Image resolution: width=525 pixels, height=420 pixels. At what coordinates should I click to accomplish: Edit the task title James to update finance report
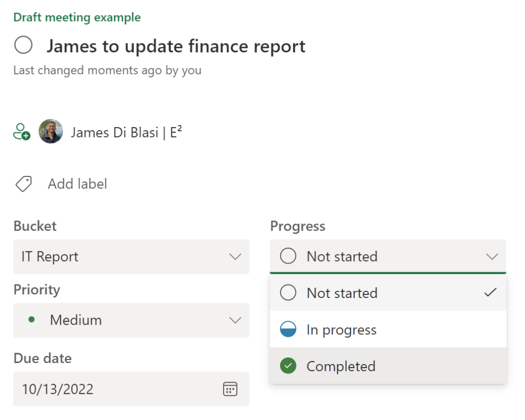pyautogui.click(x=176, y=46)
